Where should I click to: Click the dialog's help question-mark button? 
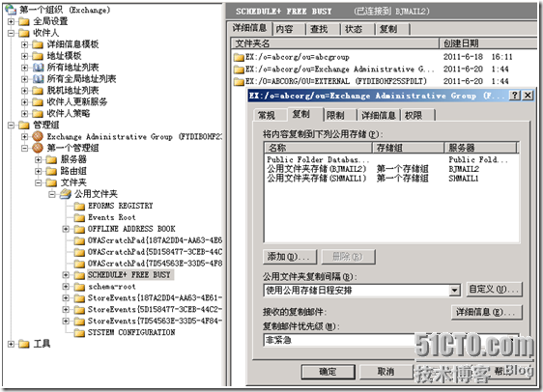tap(515, 96)
